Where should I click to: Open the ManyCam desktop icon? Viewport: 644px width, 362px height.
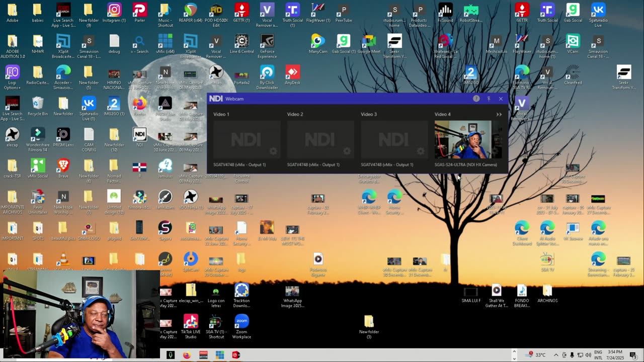pos(318,44)
